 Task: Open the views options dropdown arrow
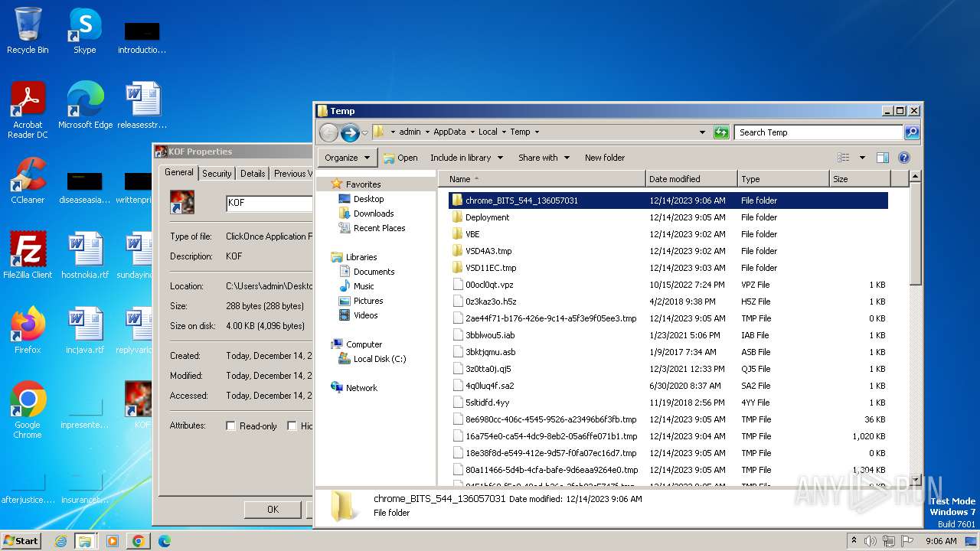(x=862, y=158)
